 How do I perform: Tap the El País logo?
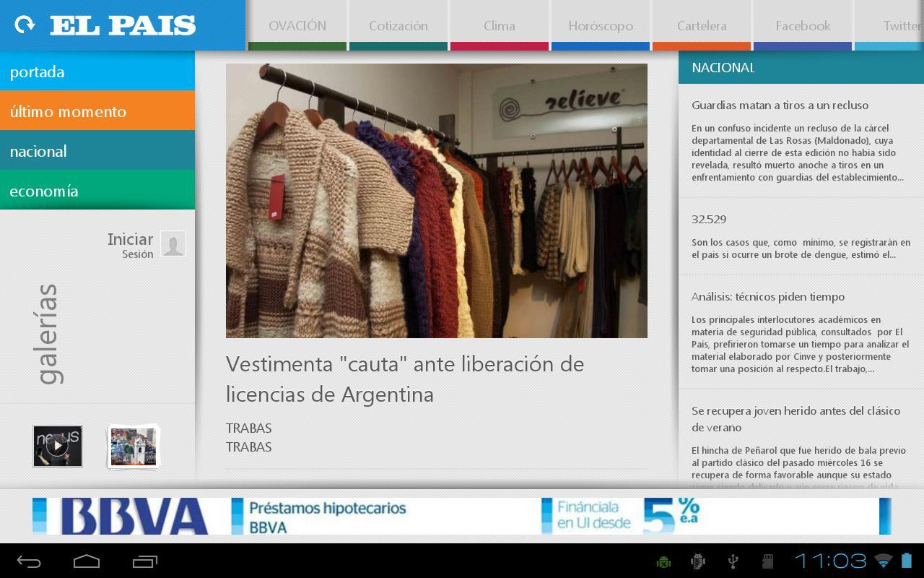coord(123,24)
